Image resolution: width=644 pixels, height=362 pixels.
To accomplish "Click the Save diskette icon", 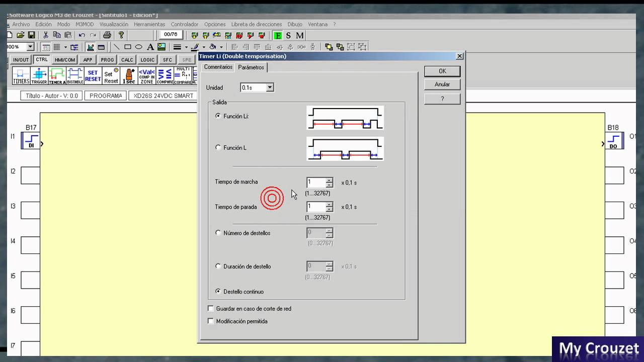I will pos(31,35).
